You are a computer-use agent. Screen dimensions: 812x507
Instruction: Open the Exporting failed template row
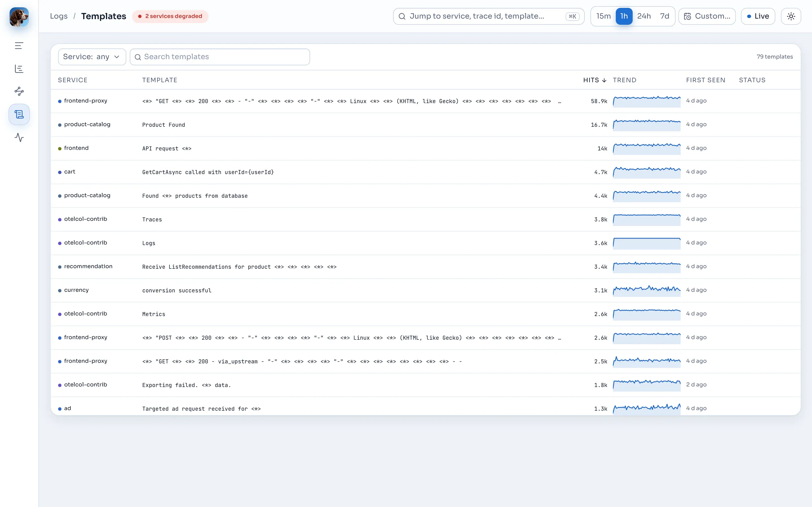point(425,385)
